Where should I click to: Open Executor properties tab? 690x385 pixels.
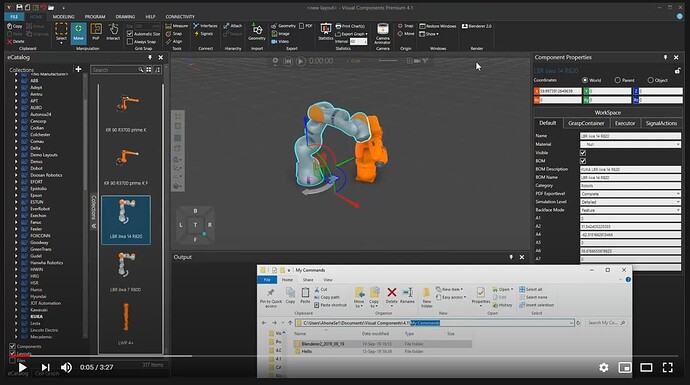tap(625, 124)
